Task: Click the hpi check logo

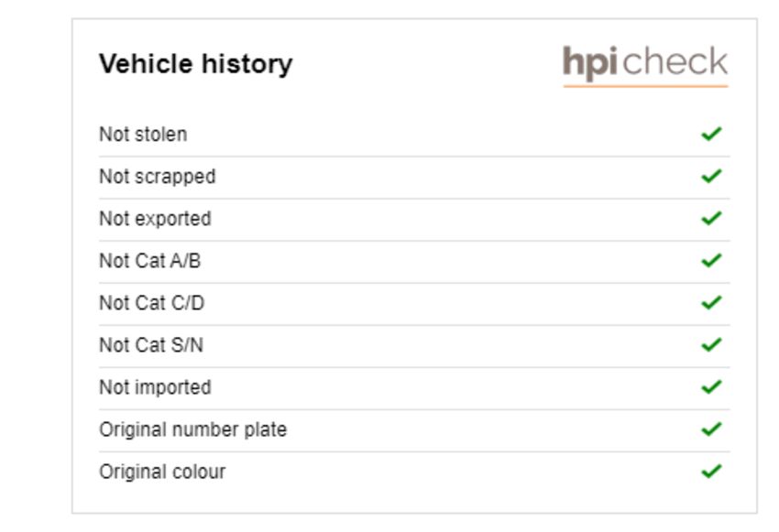Action: (645, 66)
